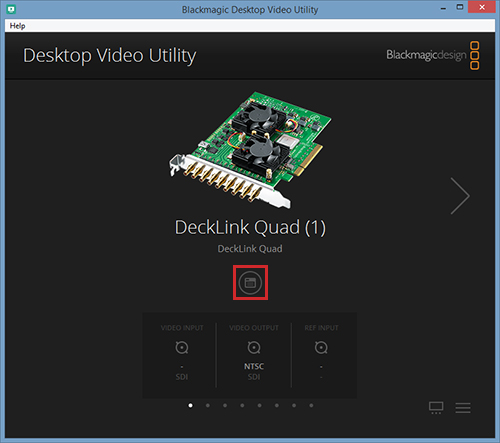Click the Video Output connector icon
500x443 pixels.
254,347
